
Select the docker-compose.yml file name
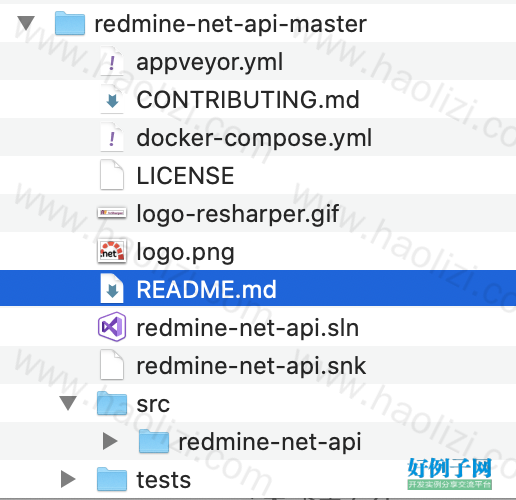pyautogui.click(x=254, y=138)
